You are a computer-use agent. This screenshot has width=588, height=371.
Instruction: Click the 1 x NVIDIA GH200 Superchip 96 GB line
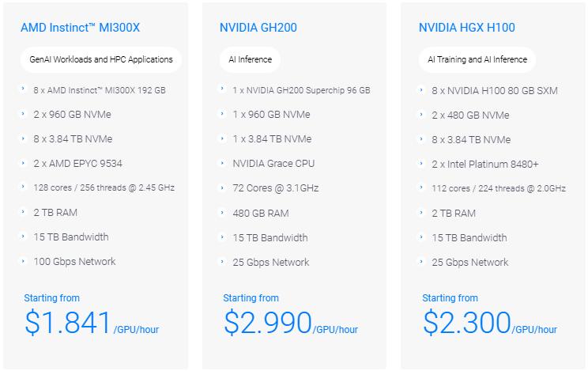click(301, 90)
